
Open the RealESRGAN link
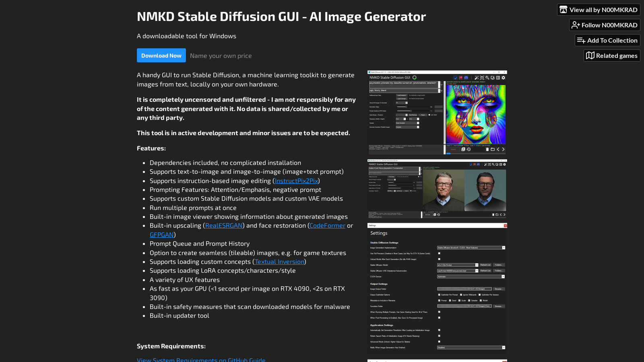pyautogui.click(x=224, y=226)
